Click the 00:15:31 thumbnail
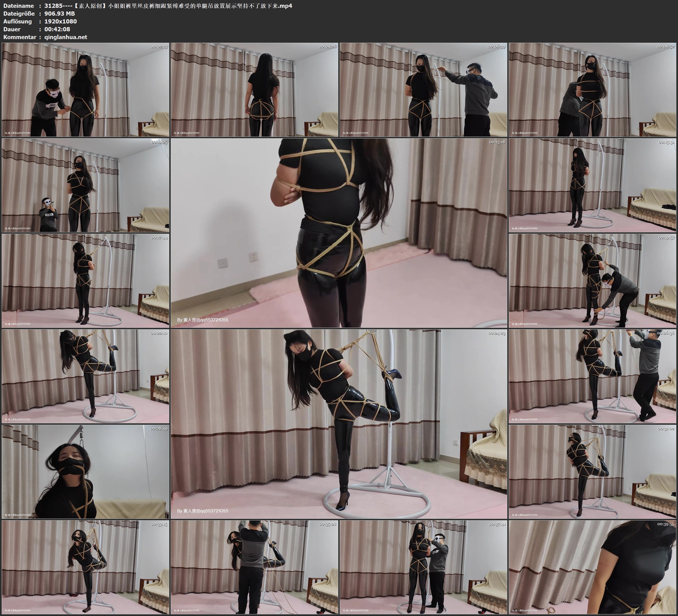The height and width of the screenshot is (616, 678). click(592, 185)
